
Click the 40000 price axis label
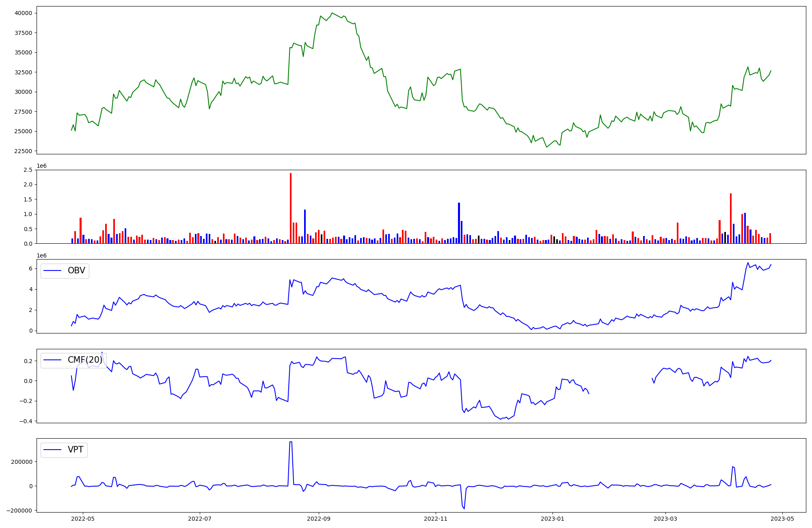(23, 13)
